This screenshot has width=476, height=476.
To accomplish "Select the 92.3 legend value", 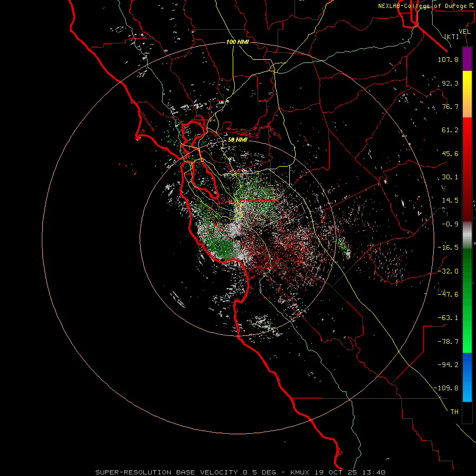I will 450,83.
